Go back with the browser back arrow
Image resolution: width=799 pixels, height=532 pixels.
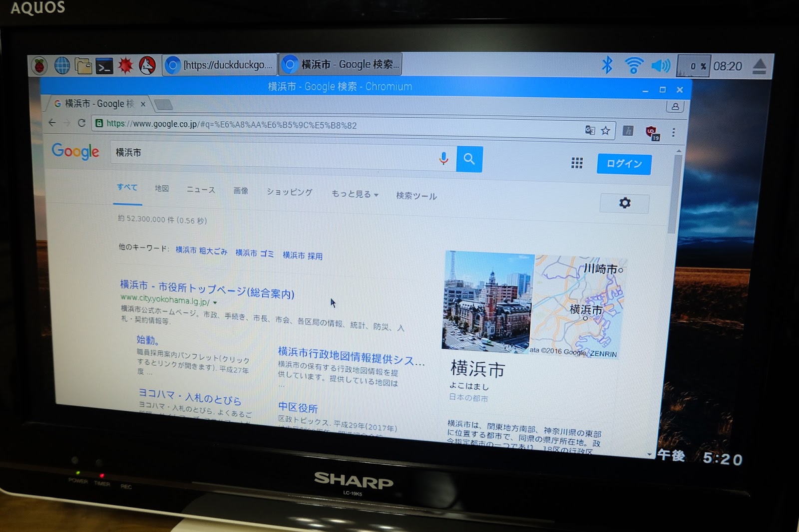(x=52, y=123)
